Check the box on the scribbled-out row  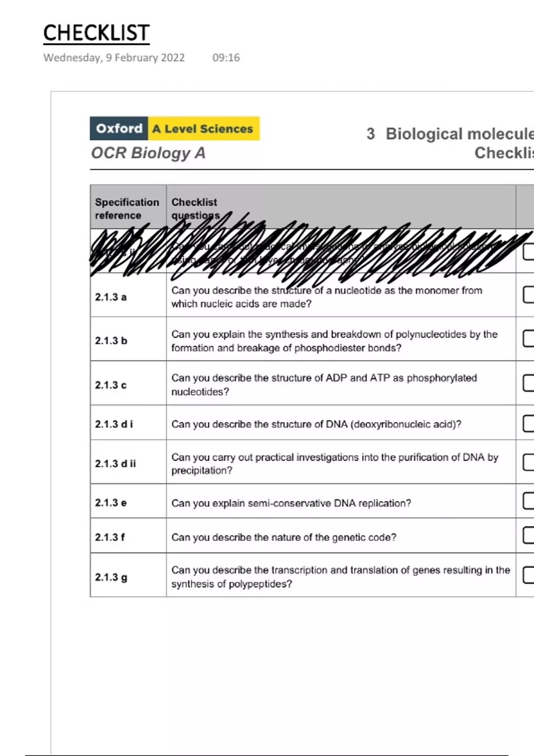click(529, 251)
